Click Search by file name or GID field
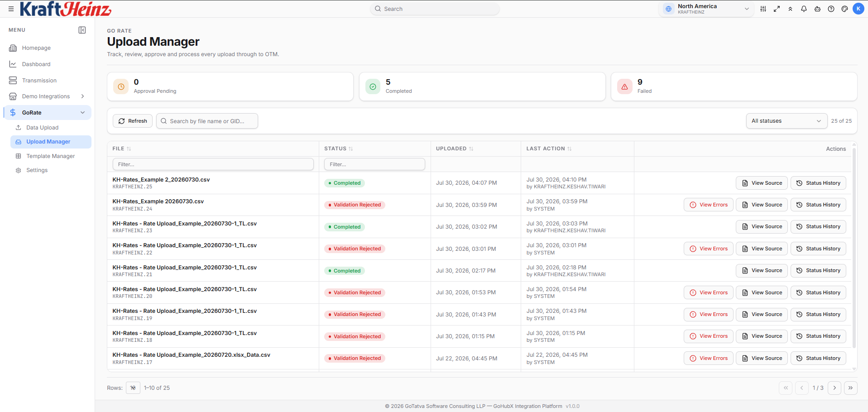The image size is (868, 412). [x=207, y=121]
